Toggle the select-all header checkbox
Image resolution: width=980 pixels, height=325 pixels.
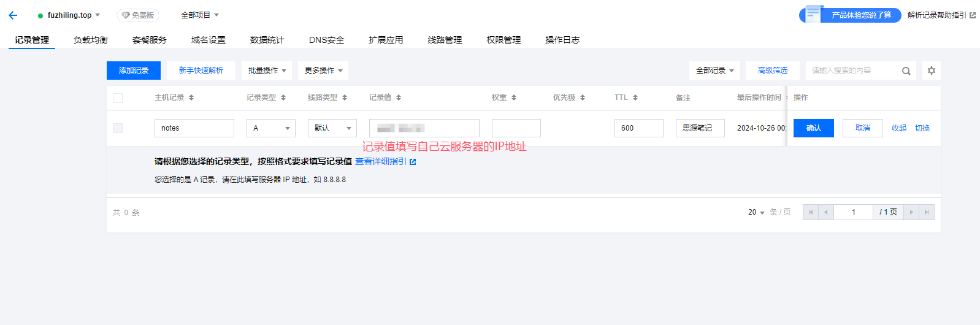(118, 98)
